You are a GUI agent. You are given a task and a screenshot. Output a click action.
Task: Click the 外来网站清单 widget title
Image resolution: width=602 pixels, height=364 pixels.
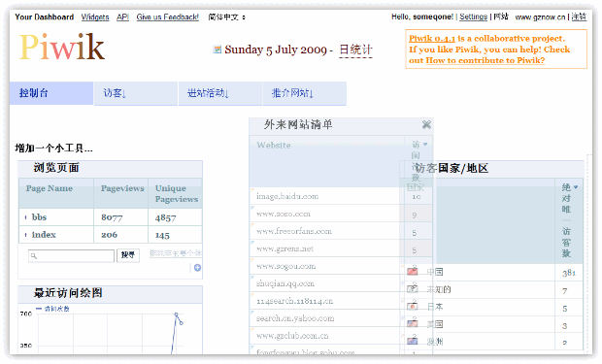(x=298, y=124)
